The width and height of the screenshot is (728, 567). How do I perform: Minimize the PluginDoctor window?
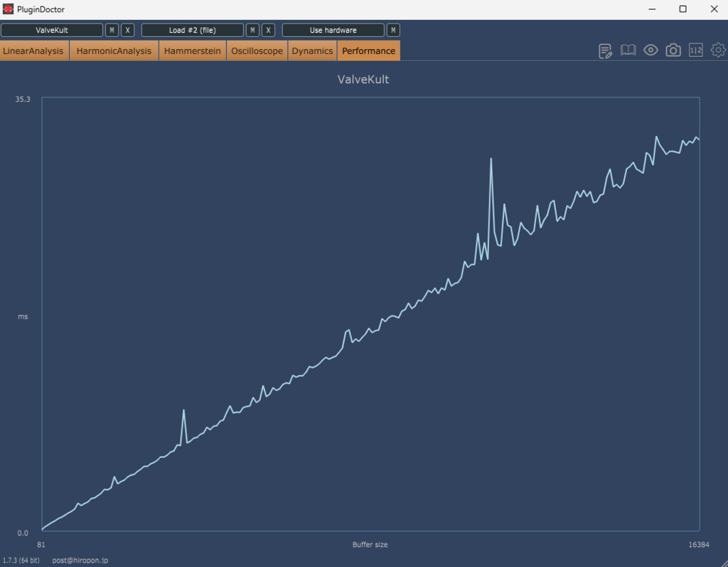[x=652, y=9]
